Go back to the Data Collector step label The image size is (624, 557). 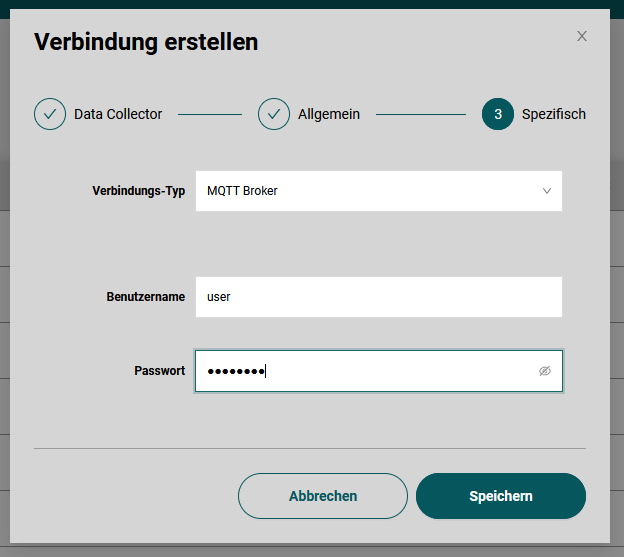(118, 114)
